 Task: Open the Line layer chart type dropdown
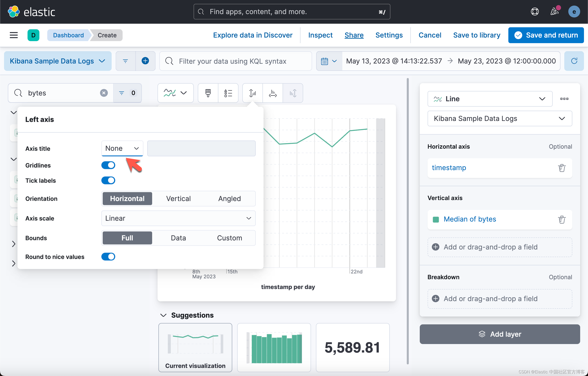pyautogui.click(x=490, y=99)
